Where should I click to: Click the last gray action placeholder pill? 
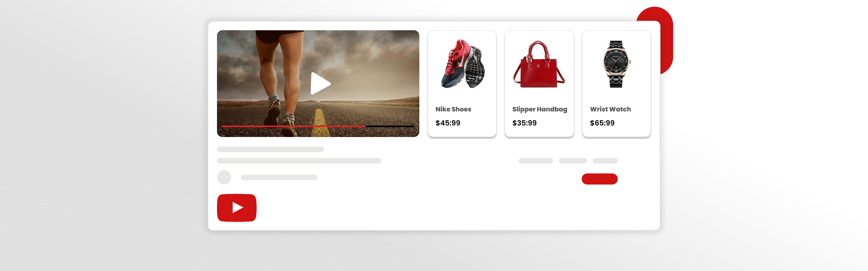click(605, 161)
